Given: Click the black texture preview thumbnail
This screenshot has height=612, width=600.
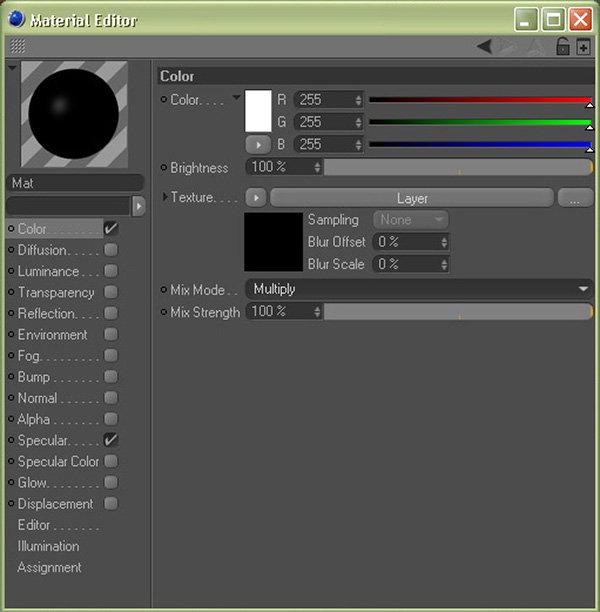Looking at the screenshot, I should 273,241.
